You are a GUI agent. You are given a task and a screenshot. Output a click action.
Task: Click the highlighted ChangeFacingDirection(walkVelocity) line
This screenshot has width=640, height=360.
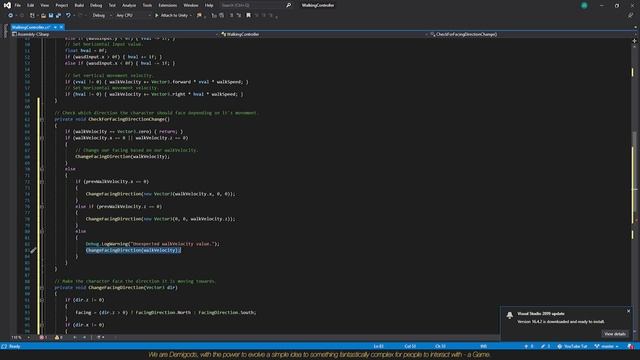pyautogui.click(x=133, y=250)
